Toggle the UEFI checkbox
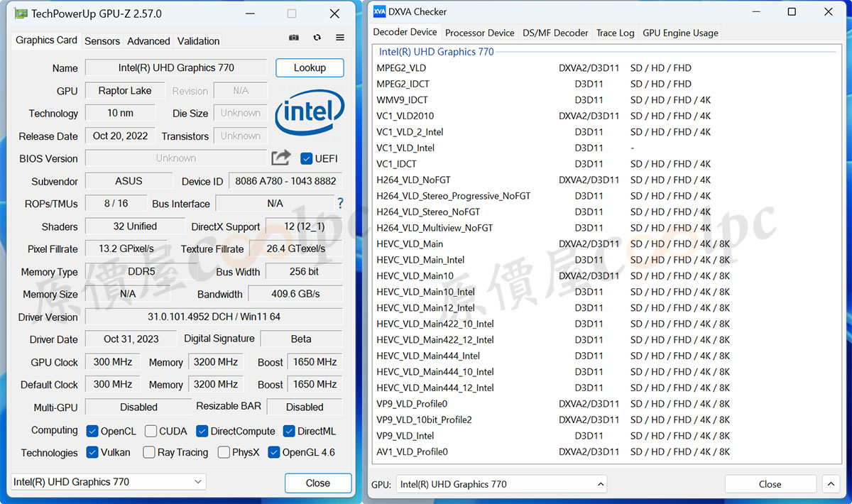Viewport: 852px width, 504px height. click(307, 158)
